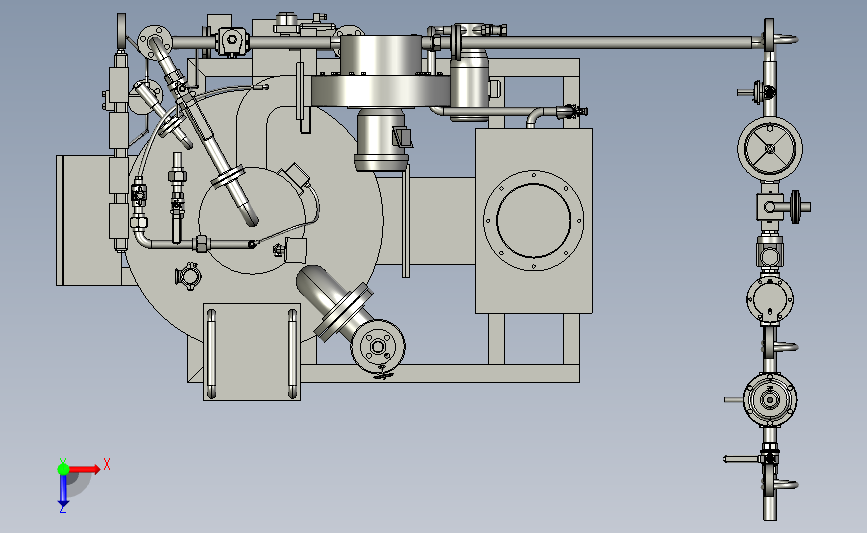
Task: Select the small clamp fitting at lower-left of drum
Action: 188,275
